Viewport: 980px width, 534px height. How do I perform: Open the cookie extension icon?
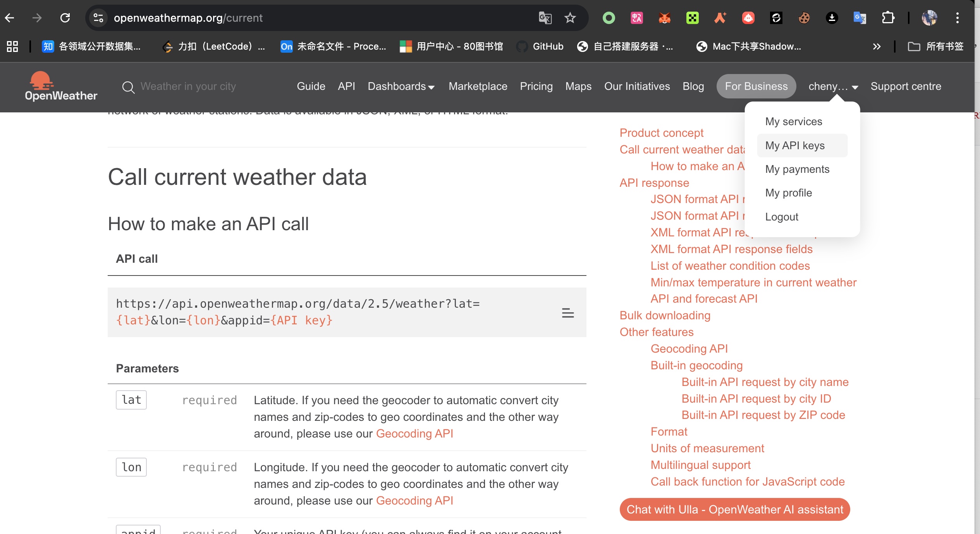(804, 18)
